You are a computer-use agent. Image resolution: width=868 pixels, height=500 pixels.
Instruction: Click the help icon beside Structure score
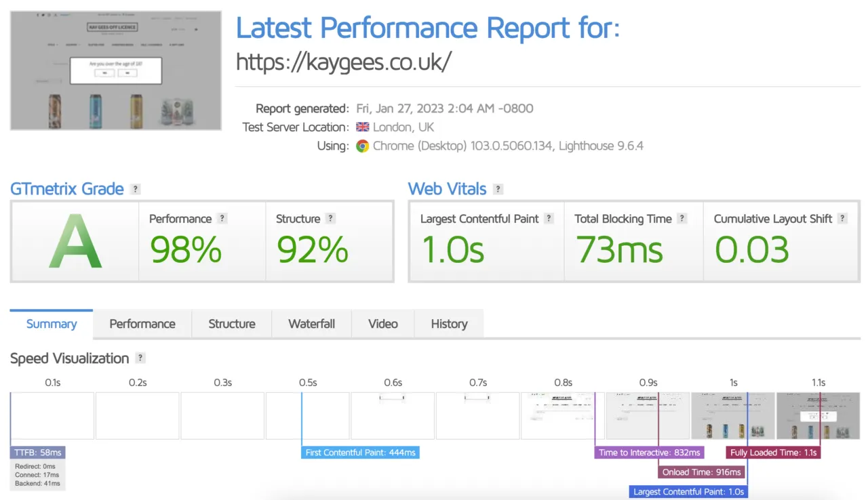pos(330,218)
